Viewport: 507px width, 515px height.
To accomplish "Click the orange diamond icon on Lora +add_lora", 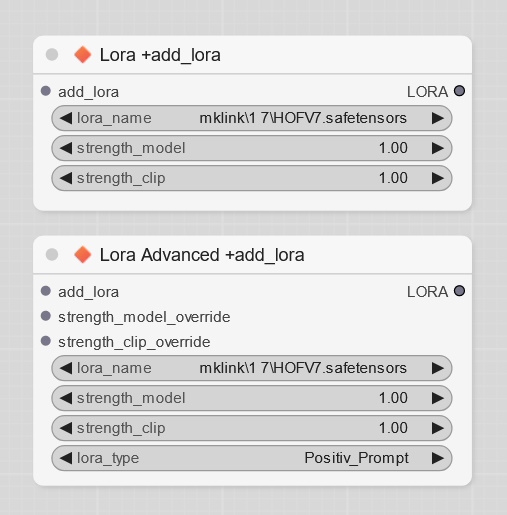I will (x=83, y=55).
